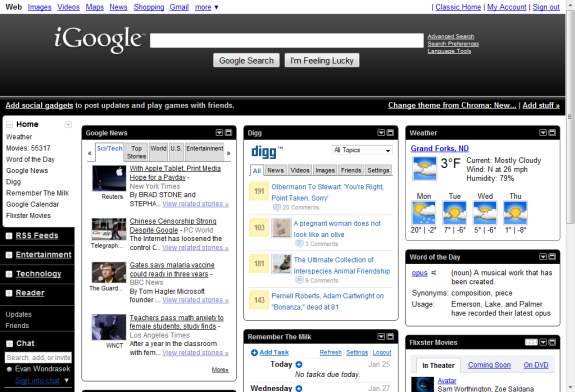Open the Digg All Topics dropdown
Image resolution: width=575 pixels, height=392 pixels.
362,150
